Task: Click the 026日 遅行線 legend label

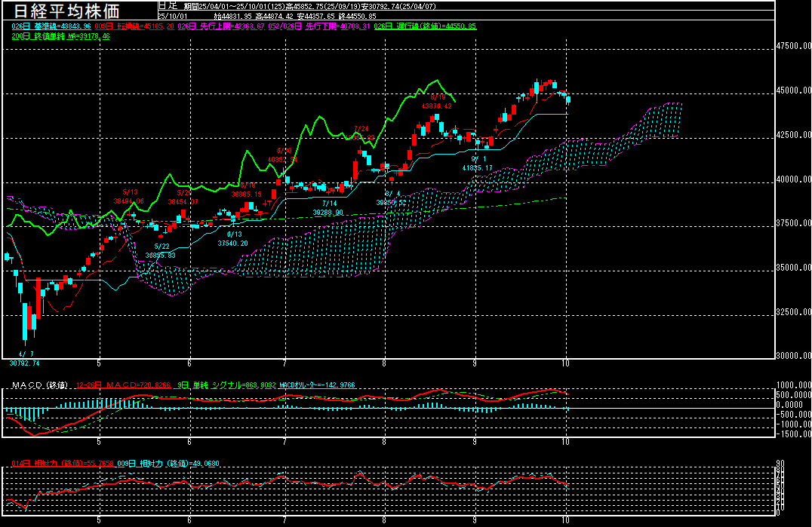Action: (x=425, y=26)
